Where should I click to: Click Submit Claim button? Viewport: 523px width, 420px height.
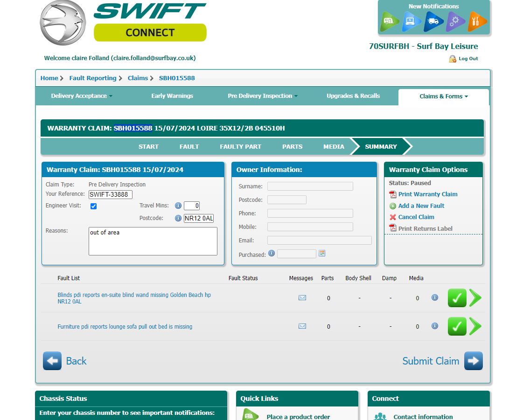442,361
